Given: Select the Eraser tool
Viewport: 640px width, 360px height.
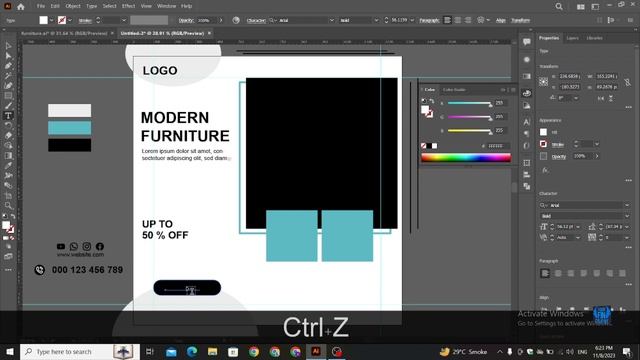Looking at the screenshot, I should tap(8, 136).
